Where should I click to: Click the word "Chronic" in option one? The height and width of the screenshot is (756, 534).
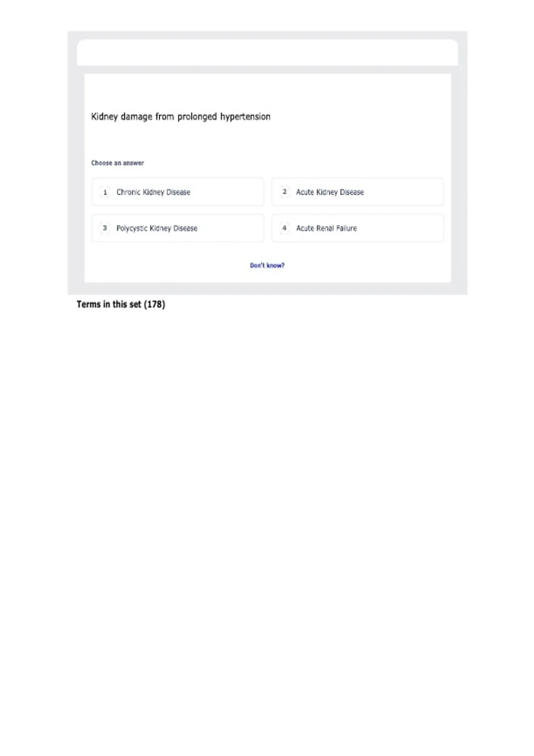click(x=128, y=192)
